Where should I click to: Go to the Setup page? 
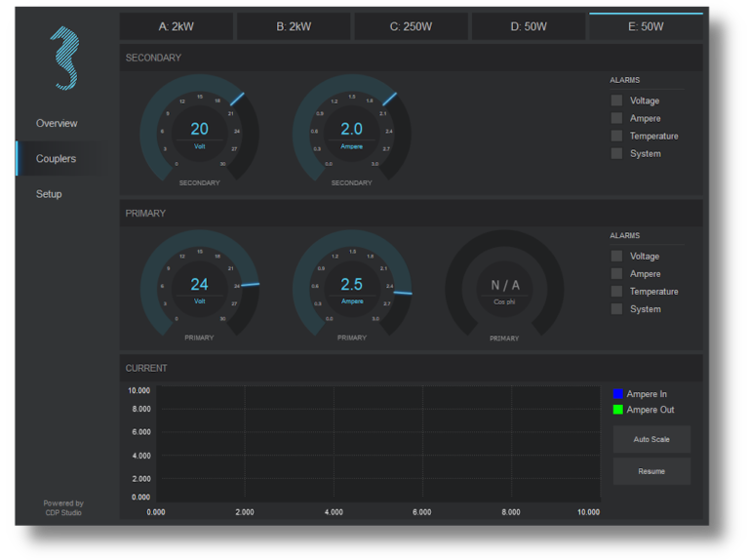coord(49,194)
